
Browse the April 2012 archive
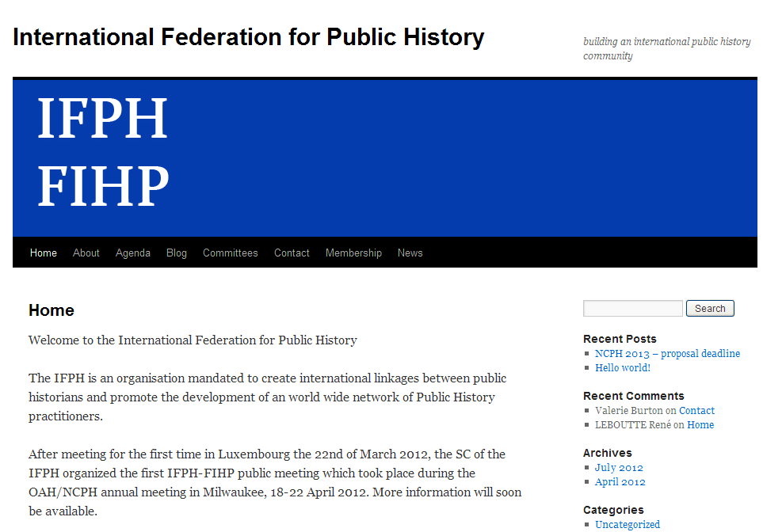coord(620,481)
